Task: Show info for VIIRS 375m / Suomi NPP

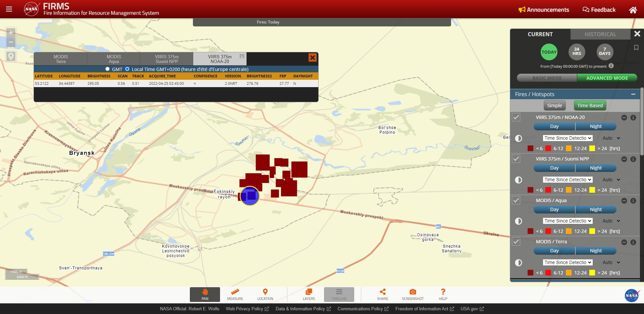Action: point(633,159)
